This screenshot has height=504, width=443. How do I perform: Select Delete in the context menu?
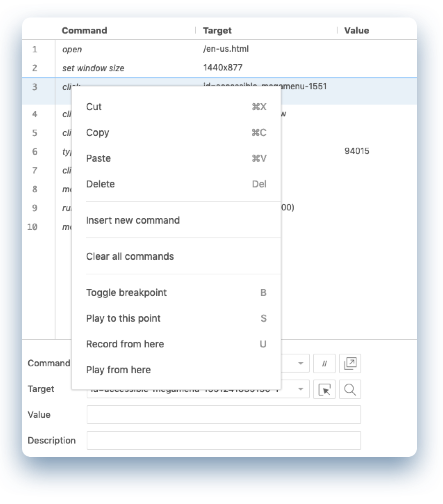tap(176, 184)
